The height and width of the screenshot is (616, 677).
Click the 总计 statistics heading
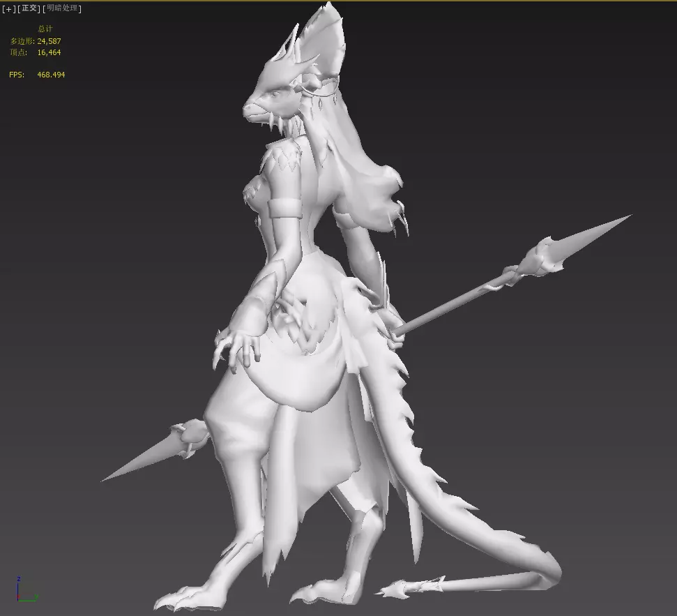tap(45, 29)
